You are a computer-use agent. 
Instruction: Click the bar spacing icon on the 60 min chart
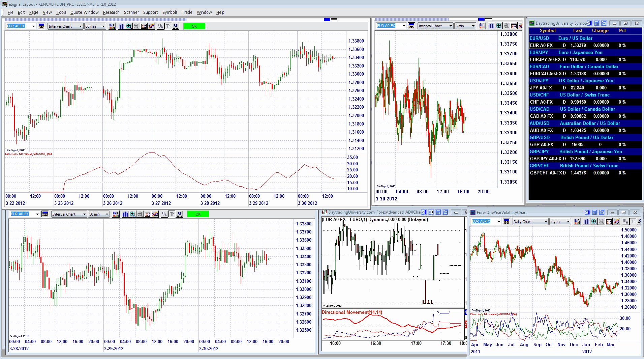[122, 26]
